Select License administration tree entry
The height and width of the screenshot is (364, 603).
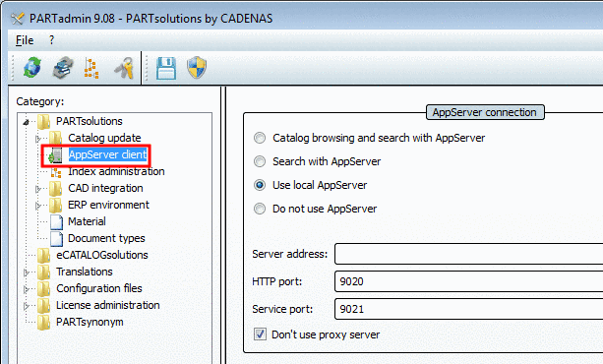107,305
